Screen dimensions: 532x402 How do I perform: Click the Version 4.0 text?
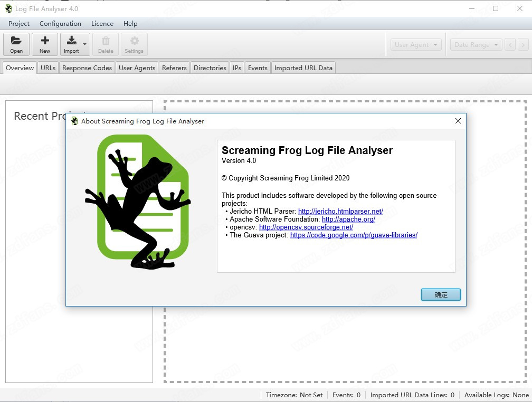point(239,161)
